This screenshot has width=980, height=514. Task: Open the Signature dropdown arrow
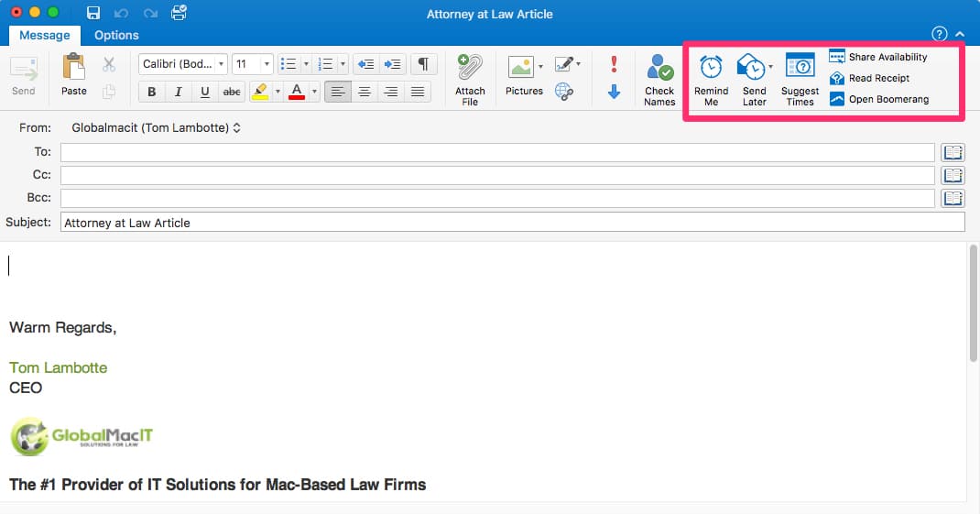pos(578,64)
